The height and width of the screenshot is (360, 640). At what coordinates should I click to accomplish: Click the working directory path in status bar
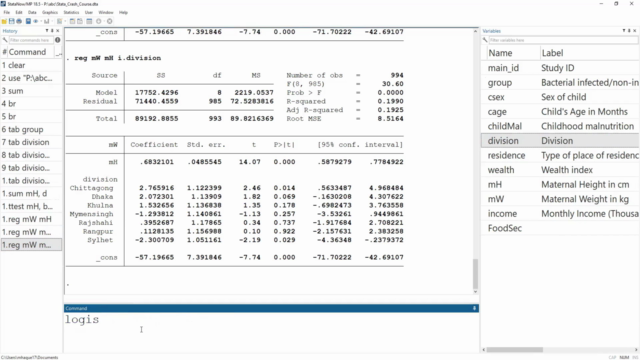29,358
